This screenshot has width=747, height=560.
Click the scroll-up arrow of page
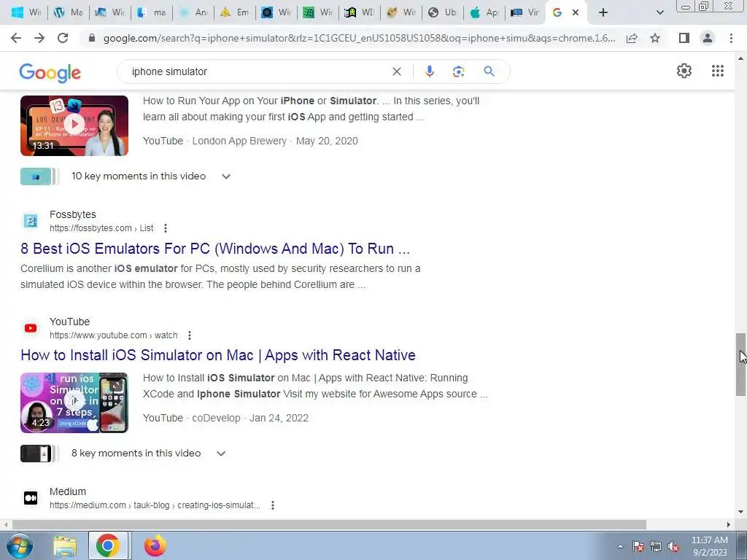tap(740, 58)
